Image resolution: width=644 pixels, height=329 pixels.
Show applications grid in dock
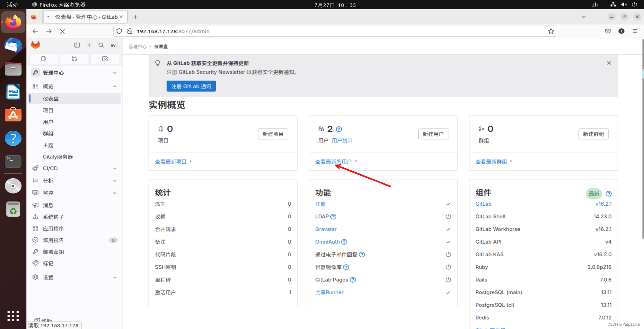pos(13,316)
